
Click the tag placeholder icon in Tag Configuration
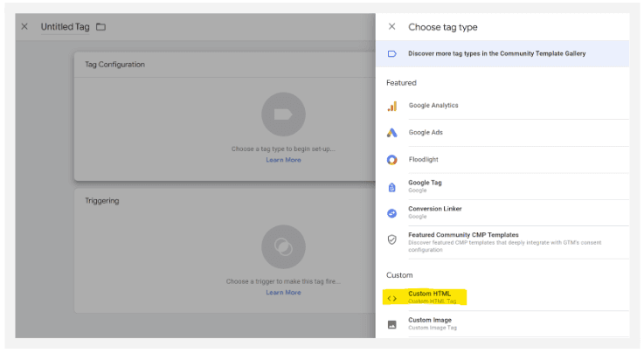pyautogui.click(x=283, y=114)
